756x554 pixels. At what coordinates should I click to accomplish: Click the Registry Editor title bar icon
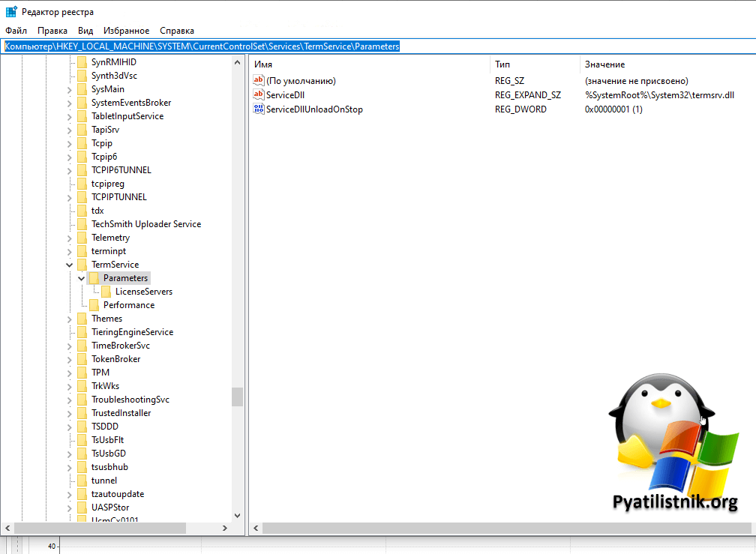[11, 11]
